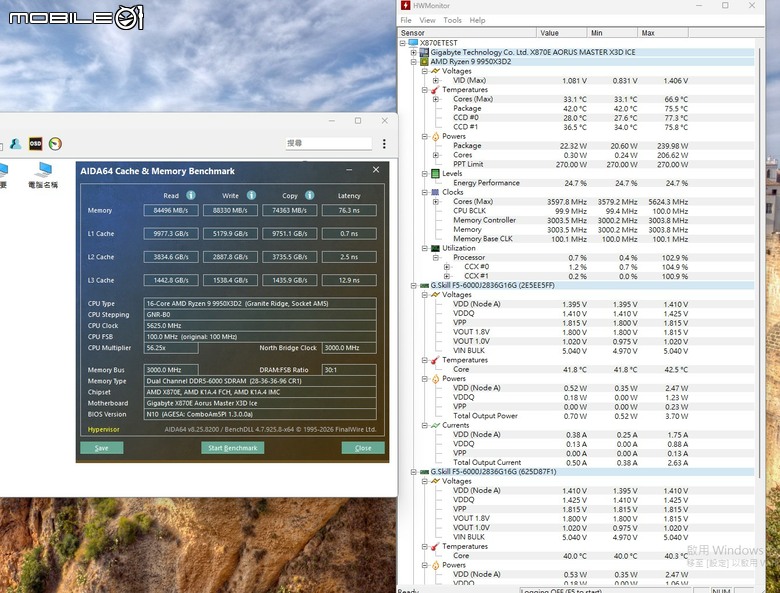Image resolution: width=780 pixels, height=593 pixels.
Task: Click the Memory Read 84496 MB/s value
Action: [171, 210]
